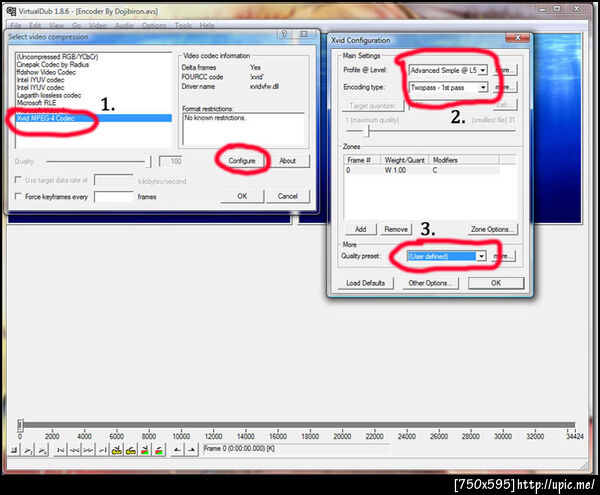This screenshot has height=495, width=600.
Task: Set selection start (mark in) icon
Action: pyautogui.click(x=177, y=450)
